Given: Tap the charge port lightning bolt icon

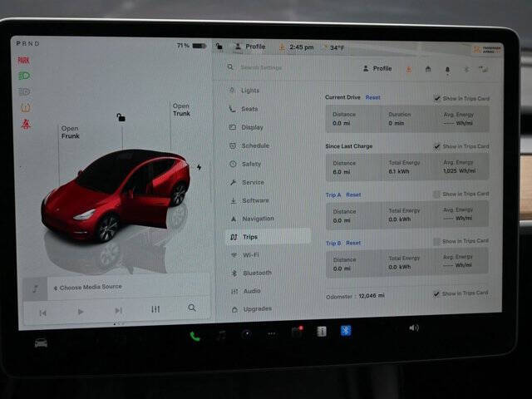Looking at the screenshot, I should [199, 167].
